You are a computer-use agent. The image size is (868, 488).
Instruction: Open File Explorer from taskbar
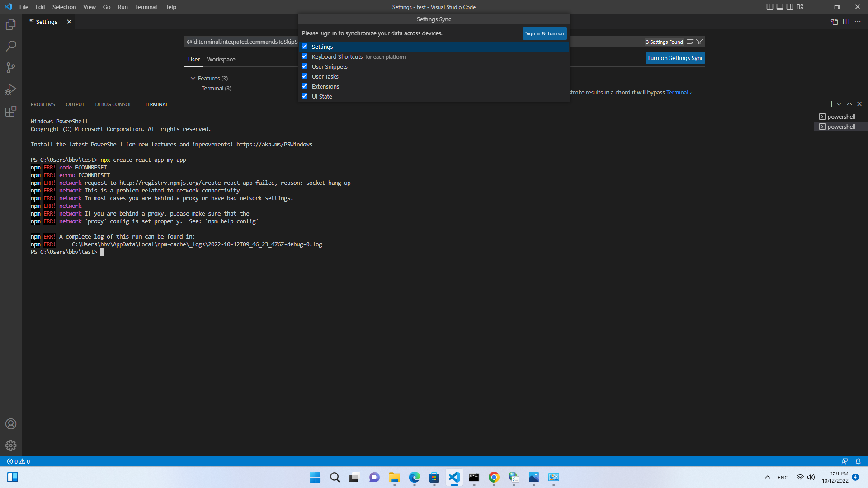coord(394,477)
